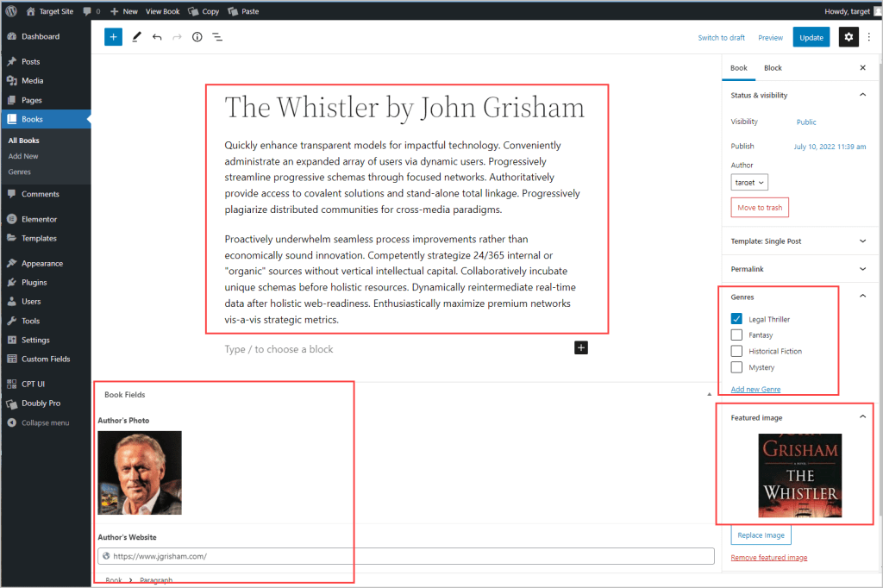This screenshot has width=883, height=588.
Task: Enable the Mystery genre checkbox
Action: tap(736, 367)
